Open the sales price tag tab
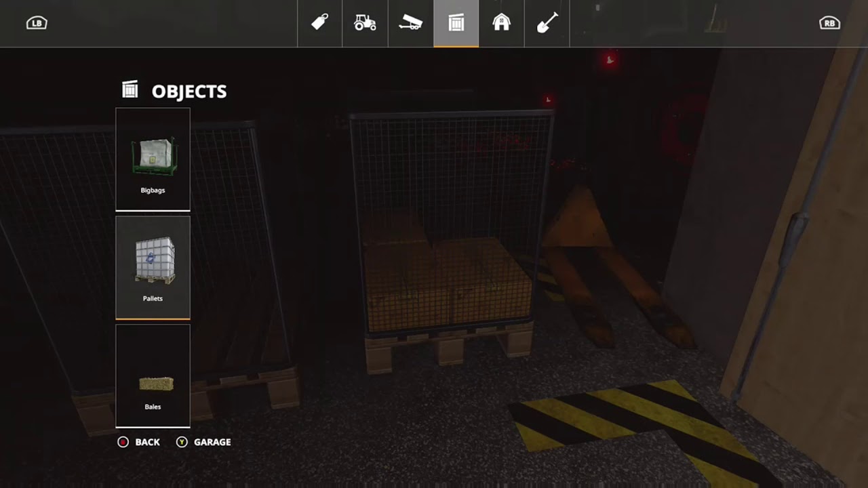This screenshot has height=488, width=868. [x=319, y=23]
